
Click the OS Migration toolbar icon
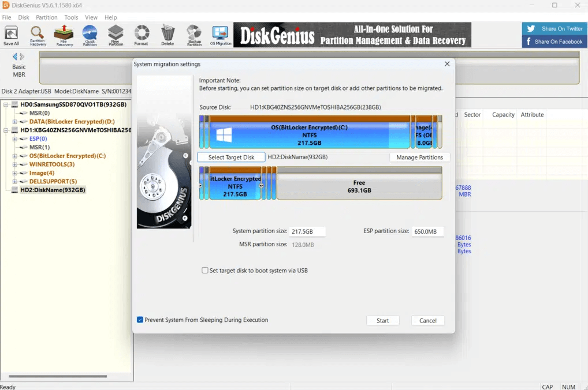[x=221, y=36]
